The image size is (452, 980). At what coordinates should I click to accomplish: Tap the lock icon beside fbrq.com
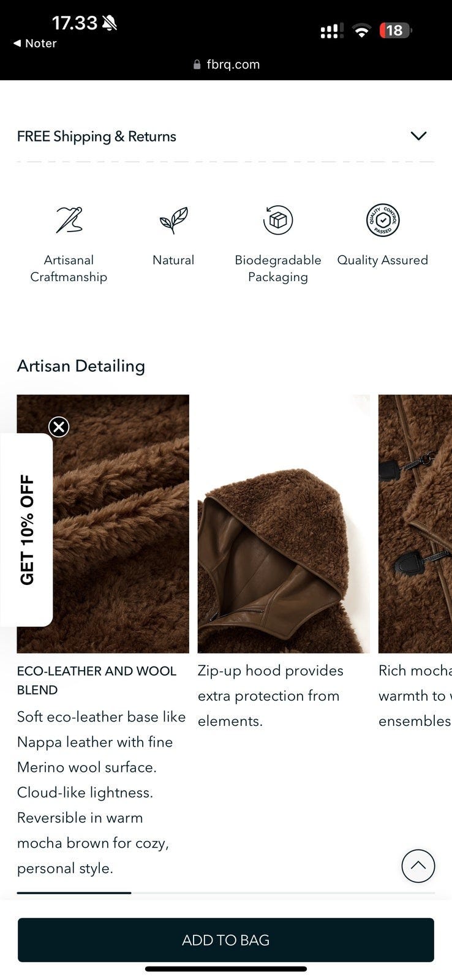(197, 64)
